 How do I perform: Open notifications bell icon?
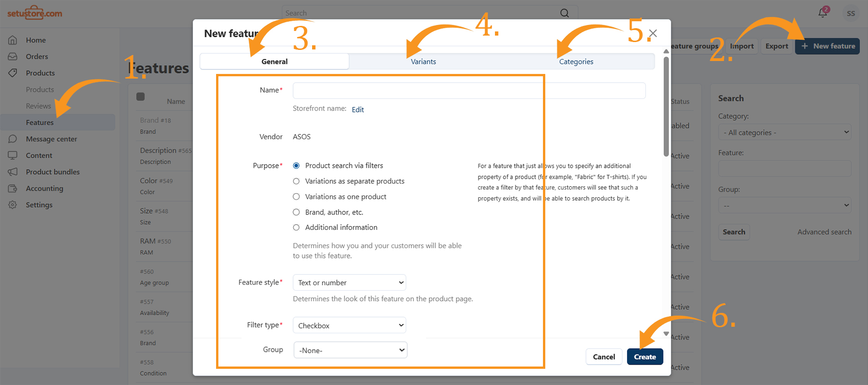point(823,13)
